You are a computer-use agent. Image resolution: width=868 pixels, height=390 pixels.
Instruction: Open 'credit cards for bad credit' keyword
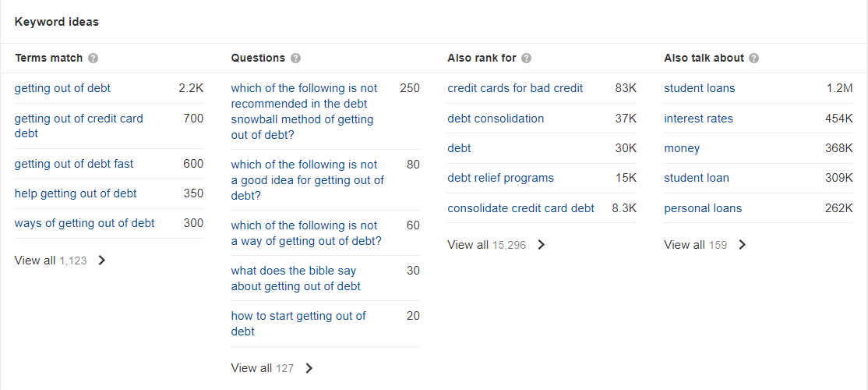[x=515, y=88]
